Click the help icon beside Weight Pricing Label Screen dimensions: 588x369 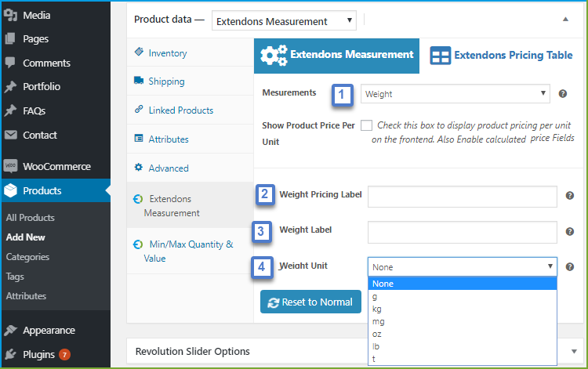pyautogui.click(x=570, y=196)
